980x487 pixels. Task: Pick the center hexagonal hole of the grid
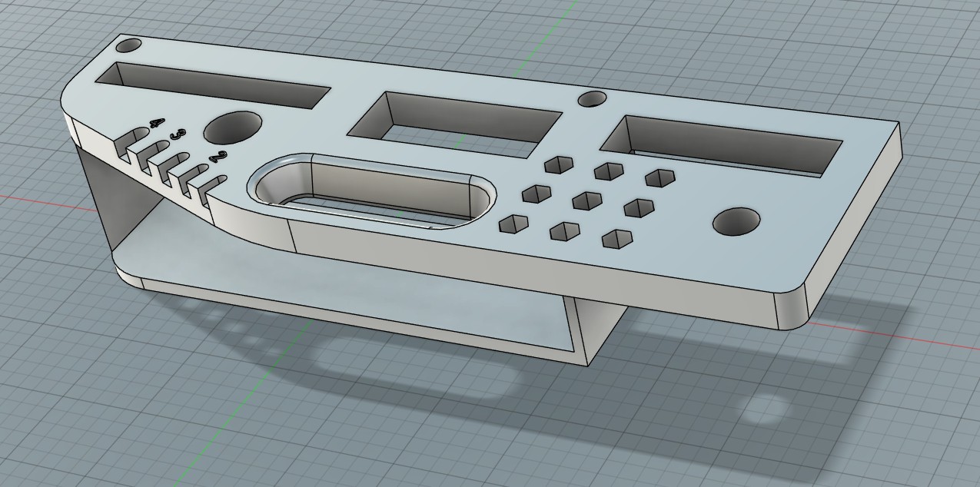tap(587, 200)
